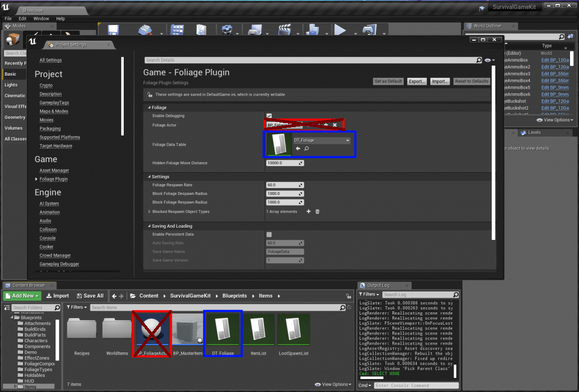
Task: Click the Reset to Defaults button
Action: click(x=472, y=81)
